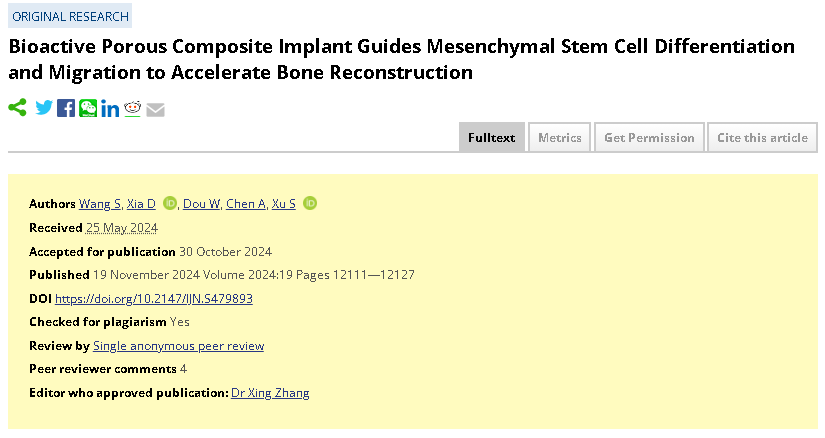Open Single anonymous peer review link
The image size is (825, 438).
pos(178,346)
